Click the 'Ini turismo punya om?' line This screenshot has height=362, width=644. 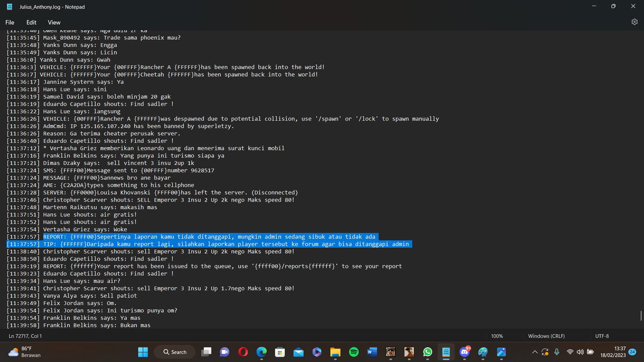click(x=92, y=311)
